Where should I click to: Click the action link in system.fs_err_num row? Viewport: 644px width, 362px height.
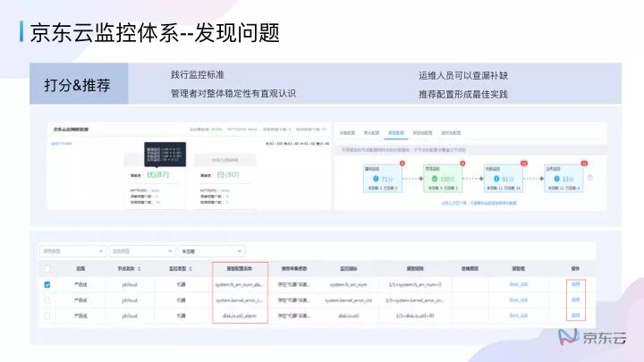click(575, 284)
